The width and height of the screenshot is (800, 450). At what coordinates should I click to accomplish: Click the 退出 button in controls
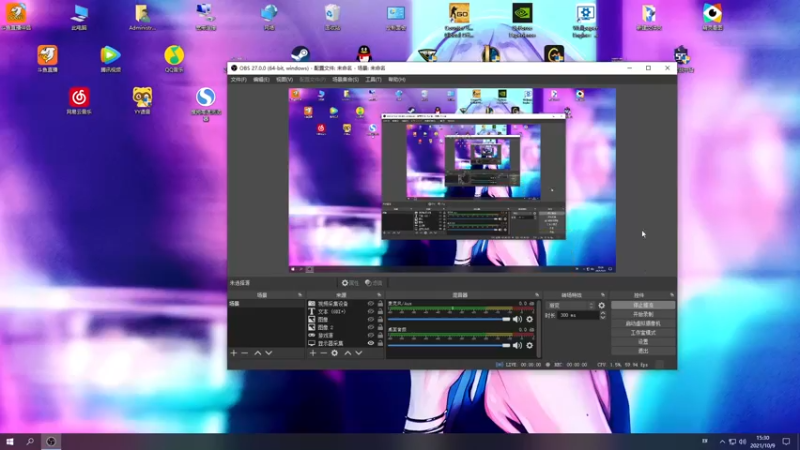[643, 351]
